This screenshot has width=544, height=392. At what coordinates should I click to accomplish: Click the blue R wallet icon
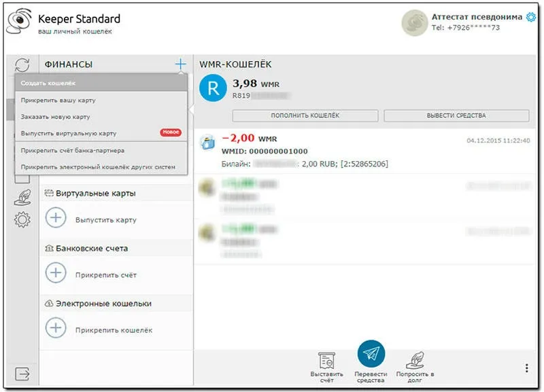[214, 89]
